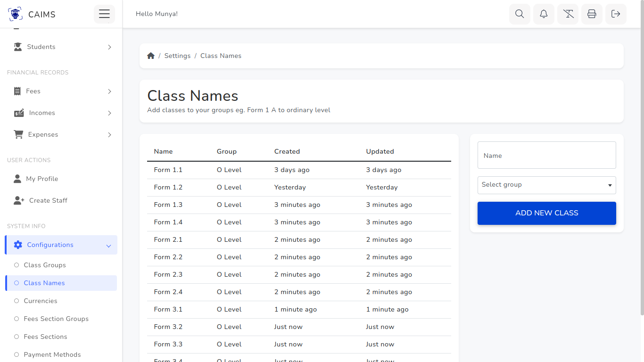Screen dimensions: 644x362
Task: Toggle the hamburger sidebar menu button
Action: click(x=104, y=14)
